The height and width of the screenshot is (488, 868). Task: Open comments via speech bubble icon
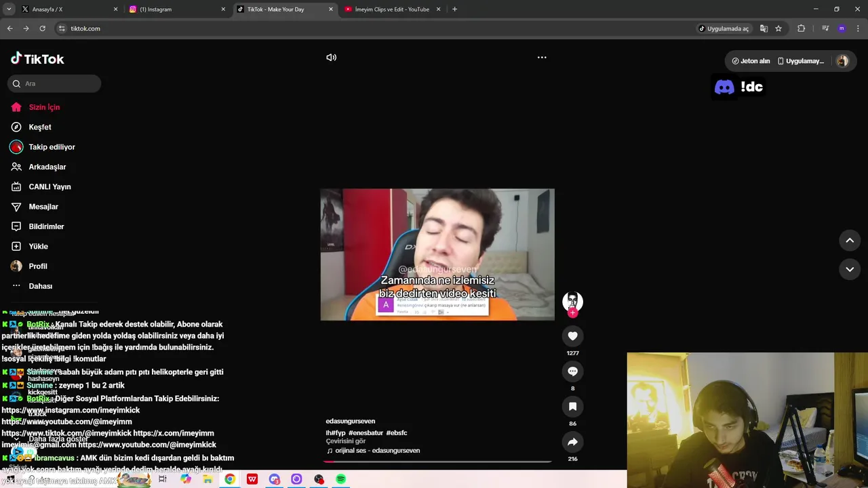coord(572,371)
